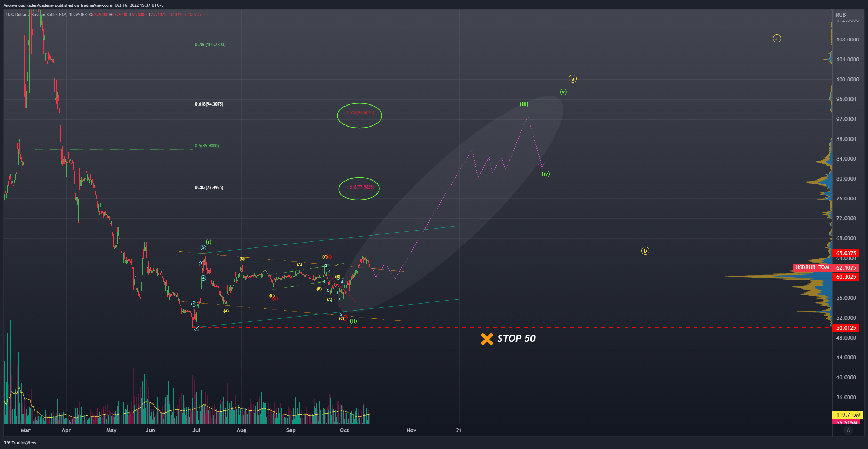Click the green (ii) wave label

(x=353, y=321)
